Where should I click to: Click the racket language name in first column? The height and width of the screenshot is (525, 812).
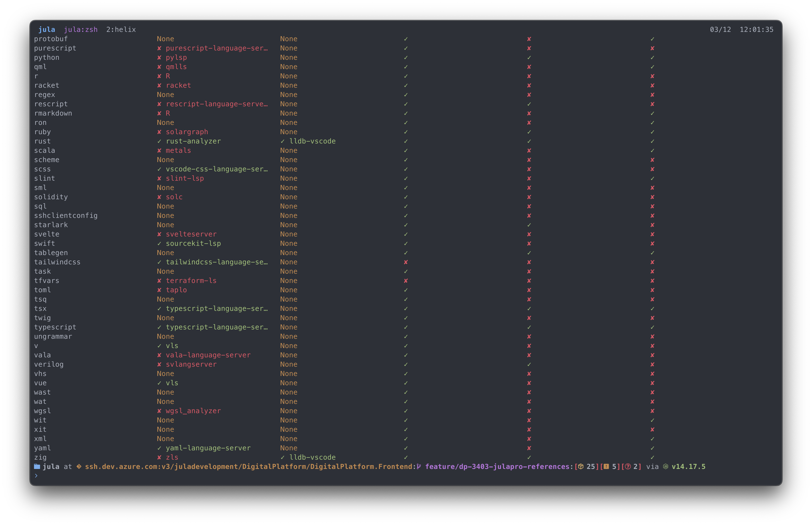pyautogui.click(x=47, y=86)
